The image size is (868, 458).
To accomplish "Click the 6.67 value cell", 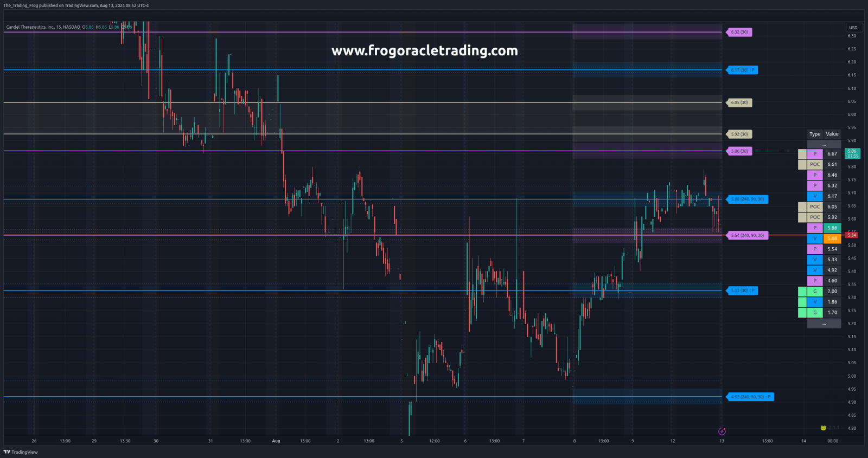I will click(x=832, y=154).
